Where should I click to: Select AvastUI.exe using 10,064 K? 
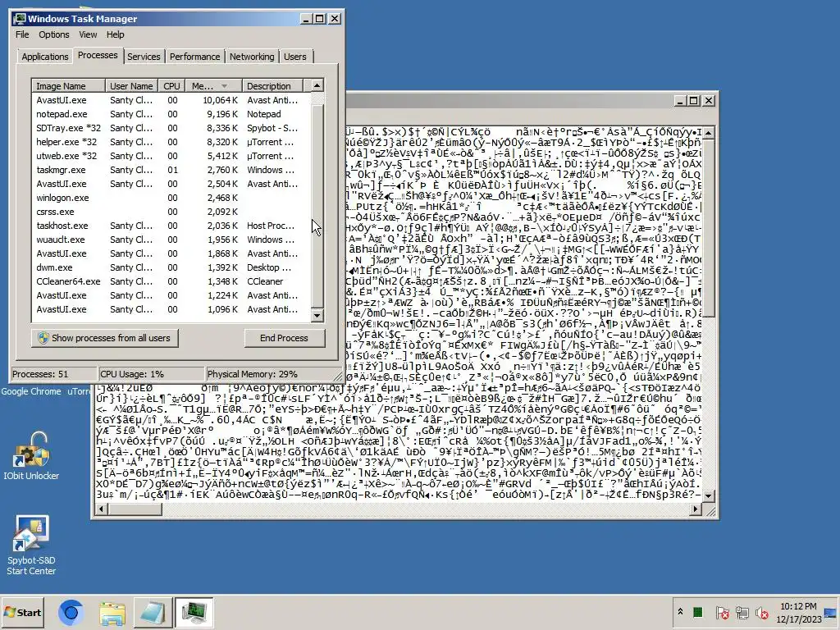click(x=171, y=100)
